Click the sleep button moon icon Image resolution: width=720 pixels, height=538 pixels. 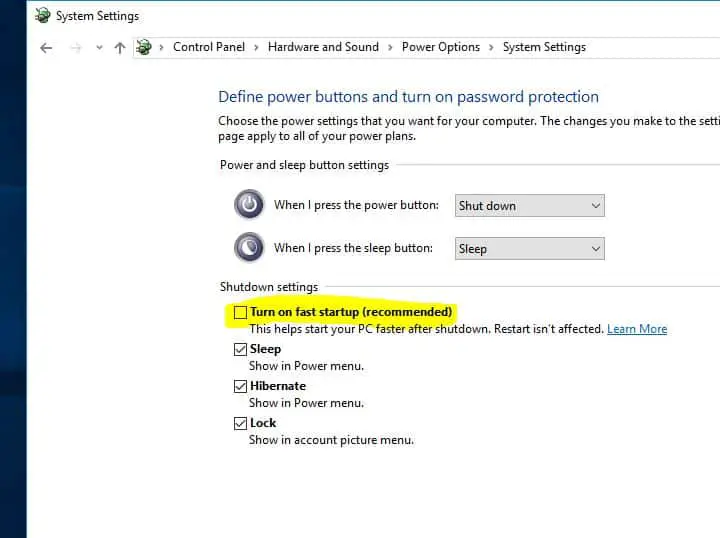click(x=249, y=247)
